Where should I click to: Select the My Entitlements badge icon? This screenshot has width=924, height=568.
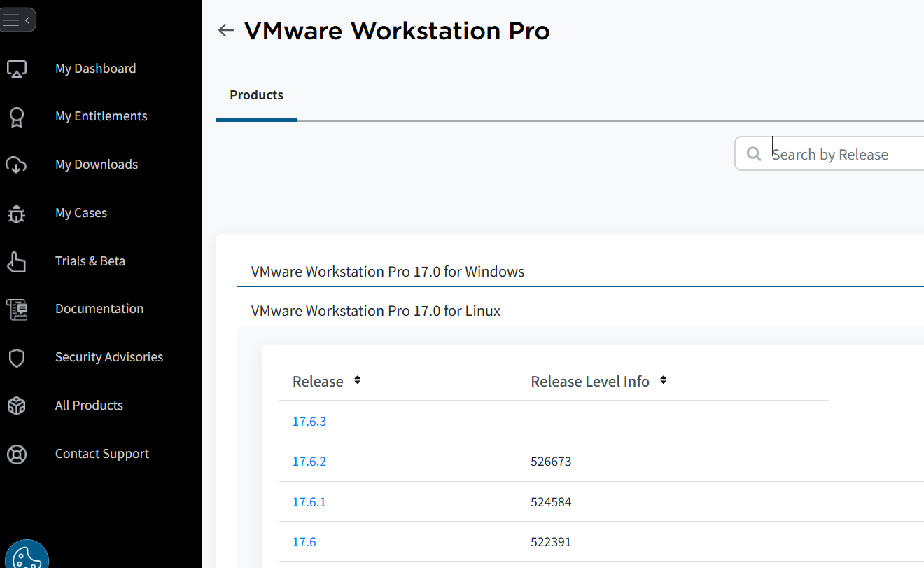pos(17,117)
